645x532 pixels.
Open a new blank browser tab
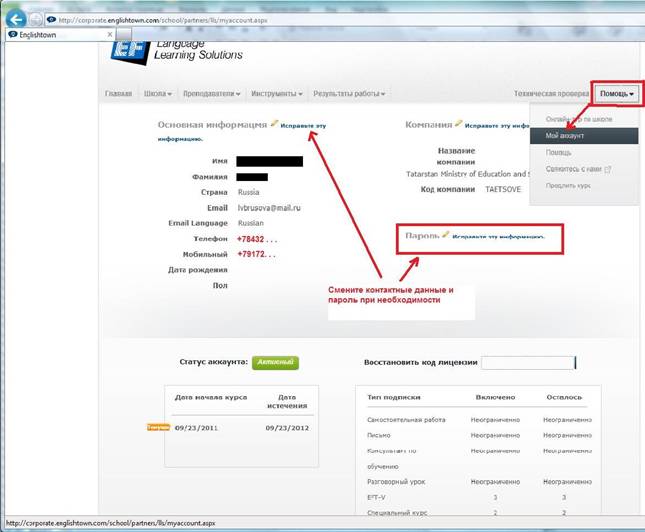pos(124,35)
